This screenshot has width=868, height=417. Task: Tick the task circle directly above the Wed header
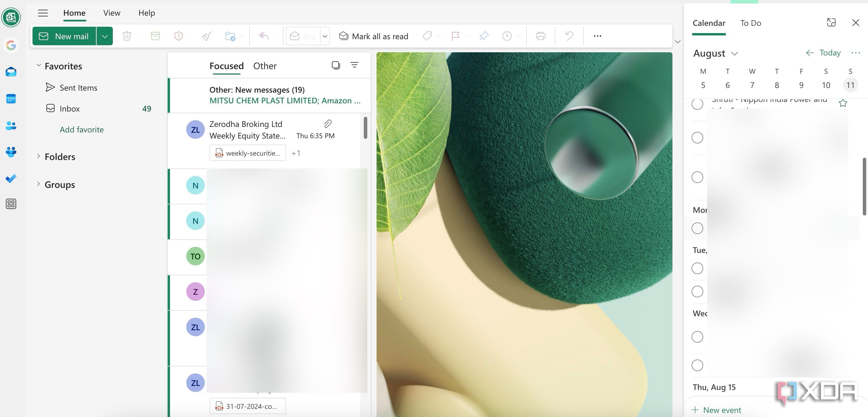click(697, 292)
